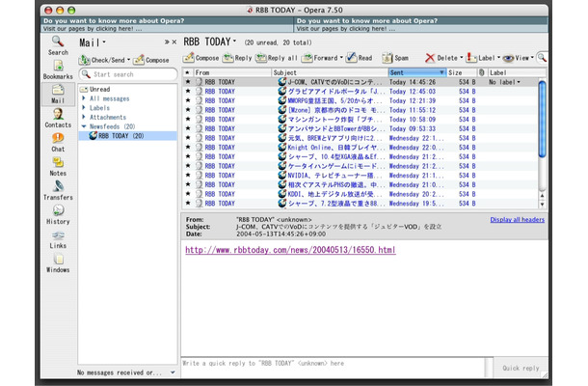Open the Links panel

tap(58, 239)
